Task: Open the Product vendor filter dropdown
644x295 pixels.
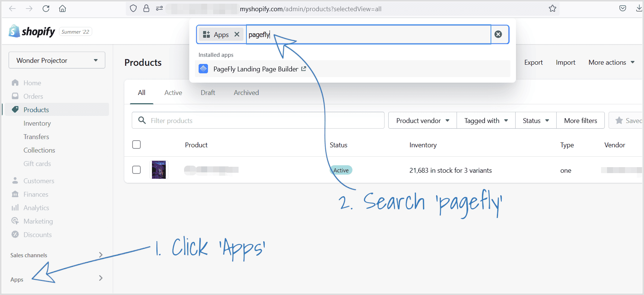Action: point(423,120)
